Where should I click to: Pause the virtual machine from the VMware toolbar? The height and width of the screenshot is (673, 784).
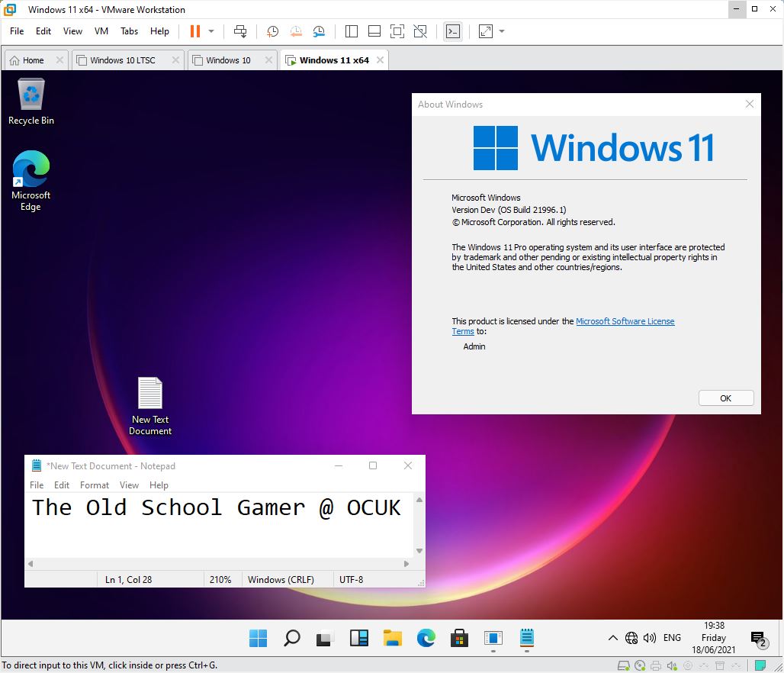tap(195, 31)
